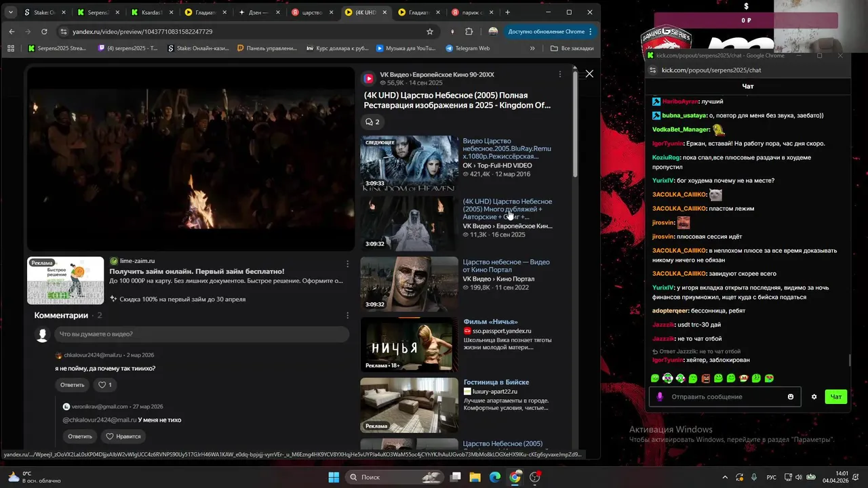868x488 pixels.
Task: Click green Чат send button
Action: click(836, 396)
